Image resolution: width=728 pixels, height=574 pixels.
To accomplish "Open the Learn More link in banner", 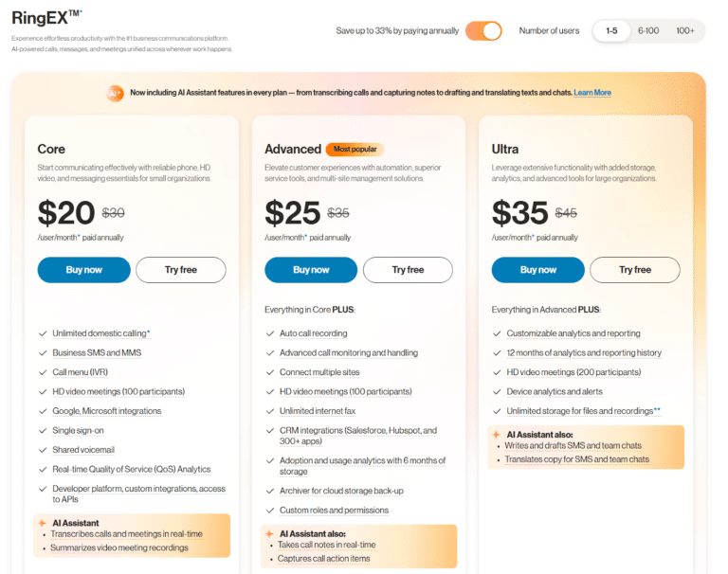I will (592, 93).
